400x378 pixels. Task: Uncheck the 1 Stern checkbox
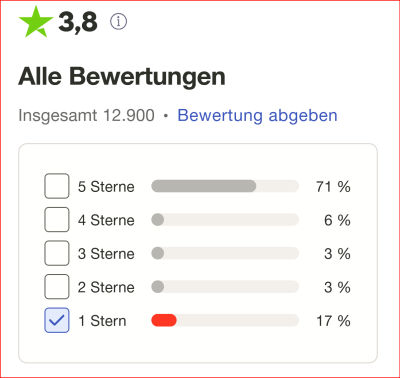57,320
